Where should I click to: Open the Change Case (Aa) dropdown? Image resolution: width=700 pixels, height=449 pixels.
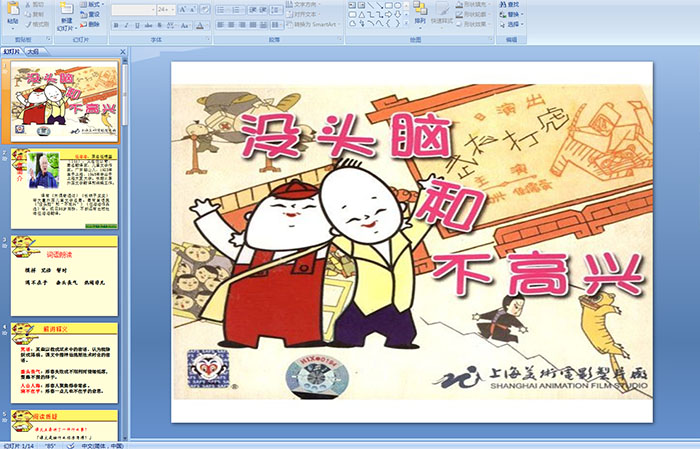click(185, 25)
